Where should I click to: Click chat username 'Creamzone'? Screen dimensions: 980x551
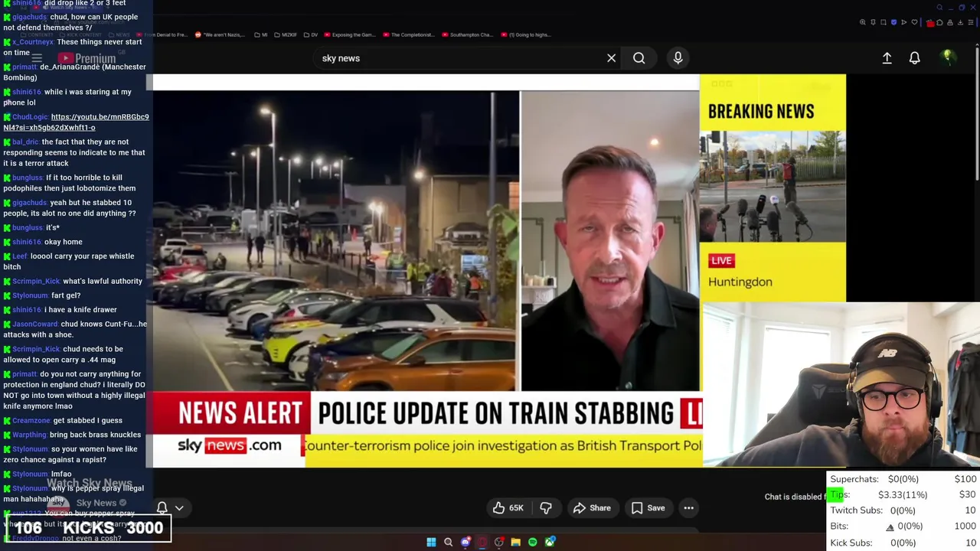click(31, 420)
